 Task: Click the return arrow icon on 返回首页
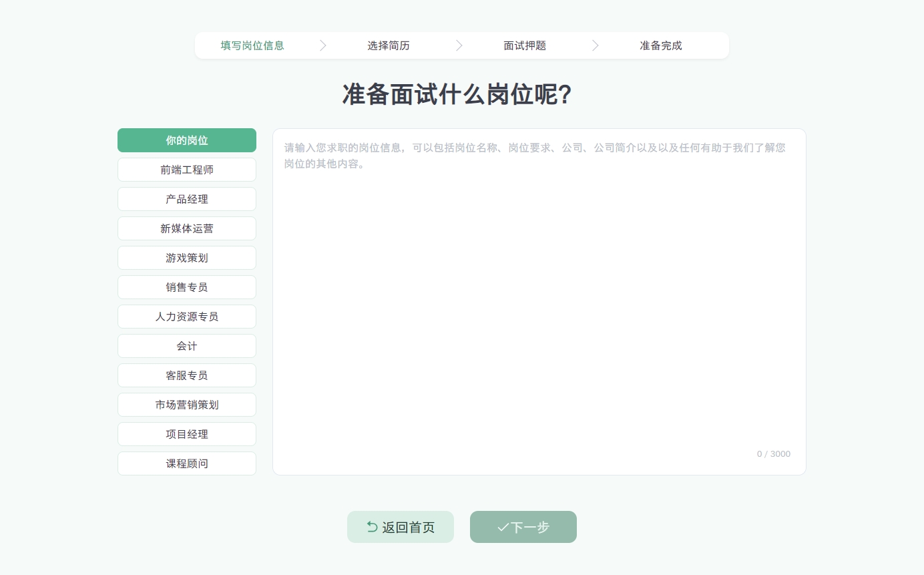click(x=373, y=527)
